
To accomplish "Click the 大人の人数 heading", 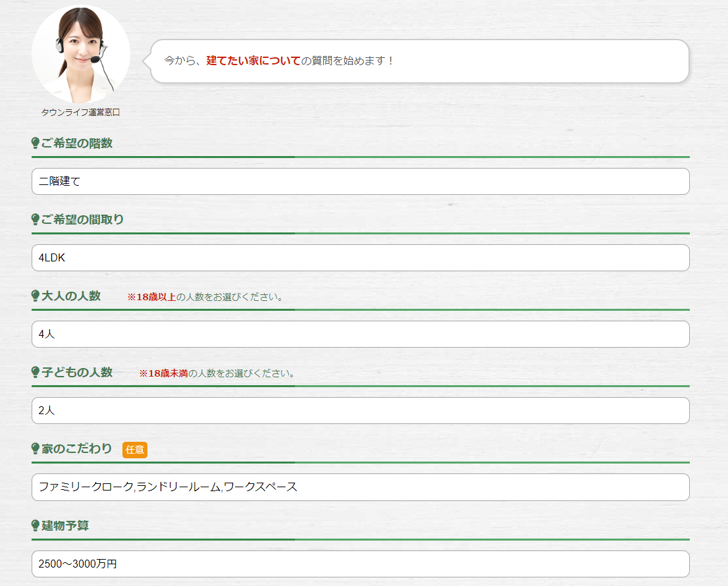I will point(71,296).
